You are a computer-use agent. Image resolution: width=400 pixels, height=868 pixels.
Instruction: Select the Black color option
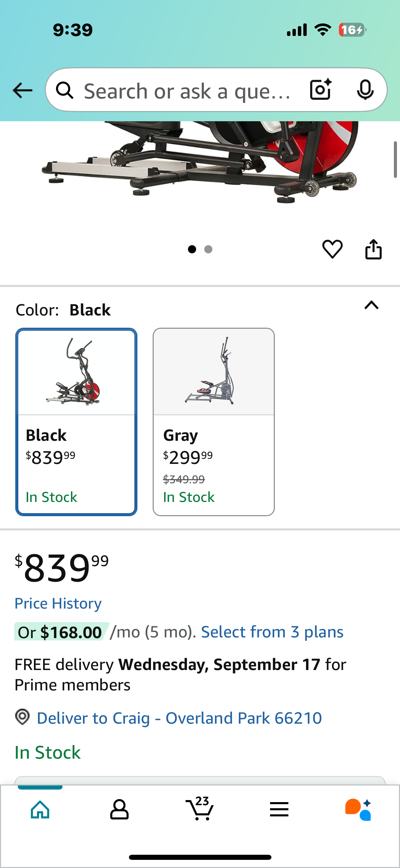pos(76,422)
